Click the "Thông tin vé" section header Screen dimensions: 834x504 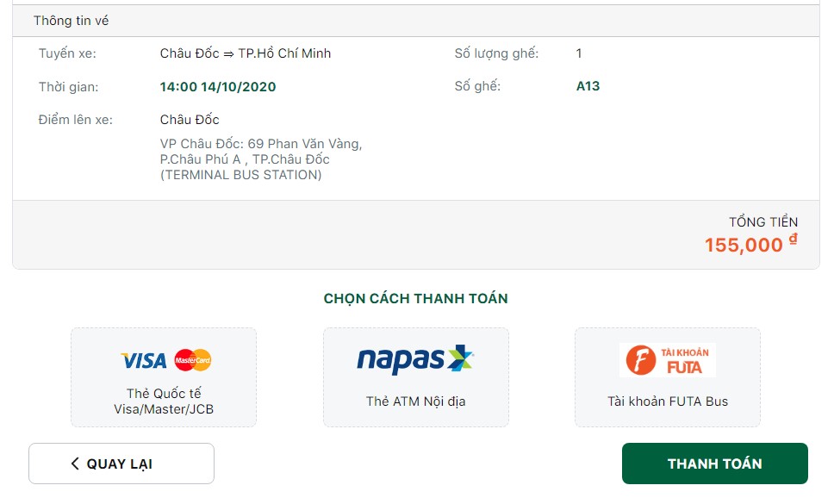[72, 21]
